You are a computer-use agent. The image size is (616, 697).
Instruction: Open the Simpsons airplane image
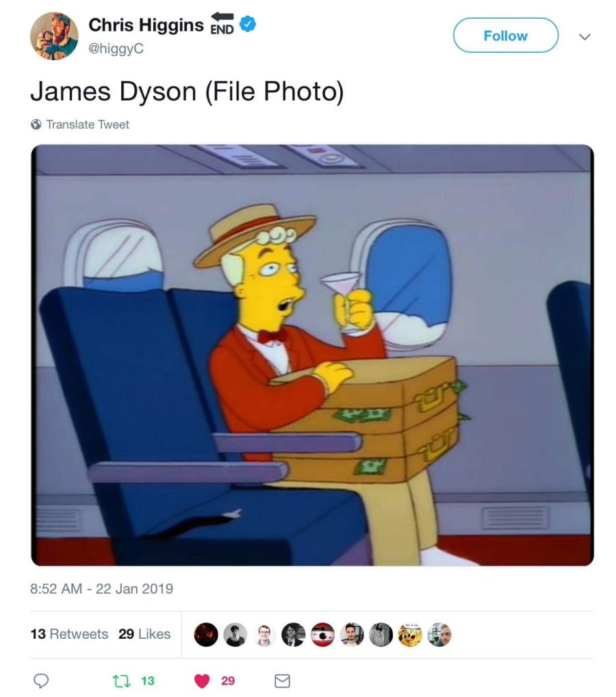click(x=312, y=355)
